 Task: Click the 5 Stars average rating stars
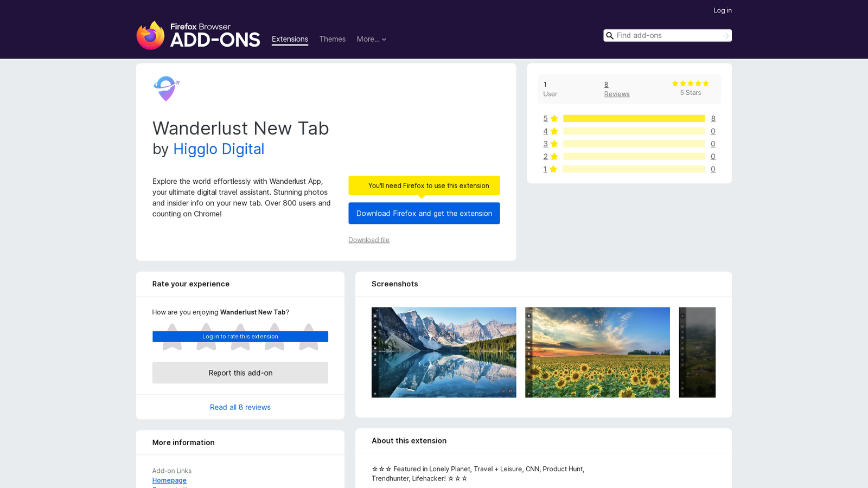[x=691, y=84]
